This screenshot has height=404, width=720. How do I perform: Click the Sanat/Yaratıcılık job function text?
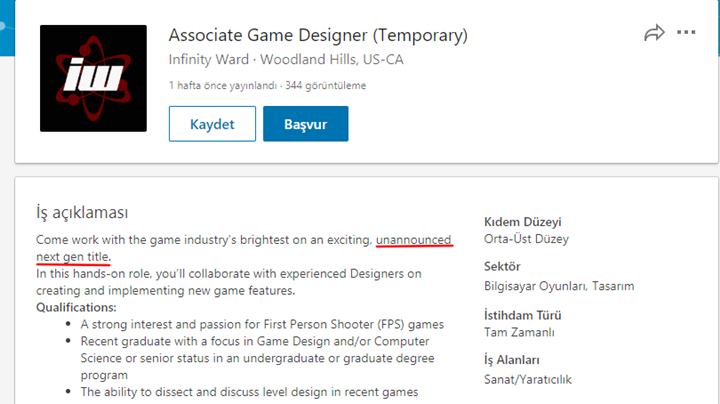point(528,380)
